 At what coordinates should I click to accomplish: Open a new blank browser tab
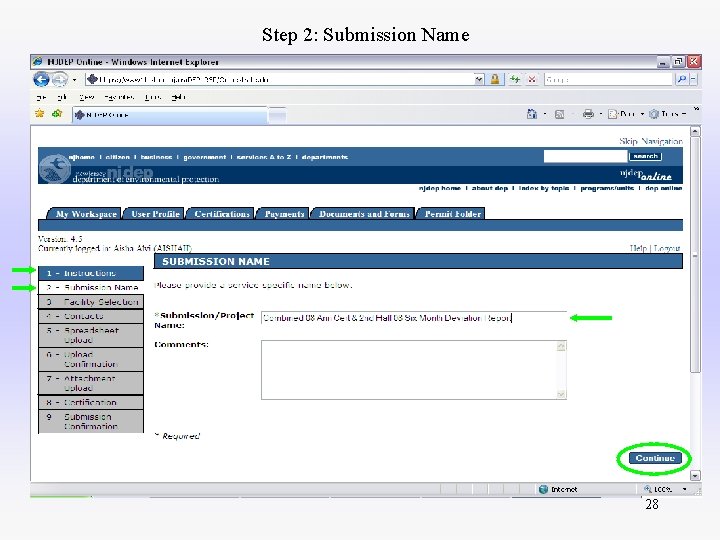click(x=277, y=115)
